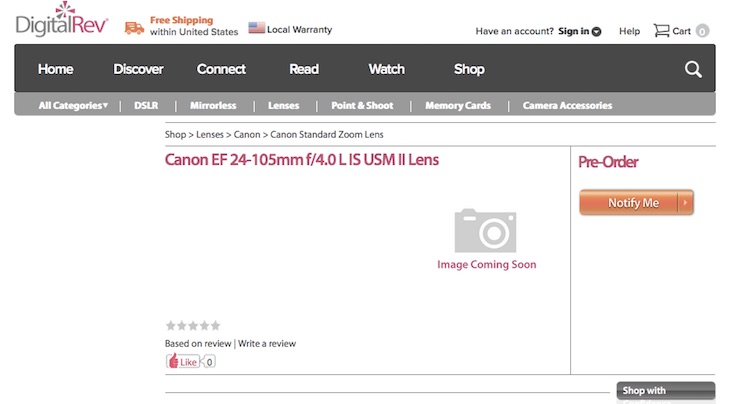730x404 pixels.
Task: Expand the All Categories dropdown
Action: tap(73, 105)
